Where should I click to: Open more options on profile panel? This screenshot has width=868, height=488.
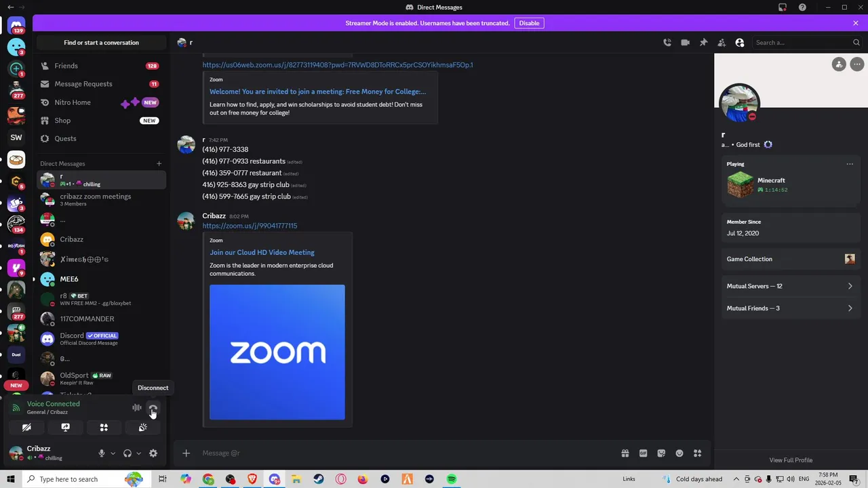857,64
